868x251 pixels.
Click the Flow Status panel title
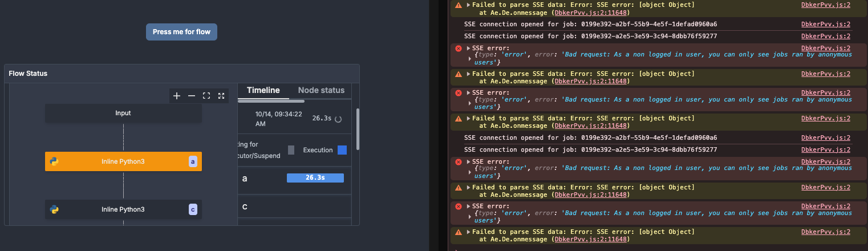(28, 74)
